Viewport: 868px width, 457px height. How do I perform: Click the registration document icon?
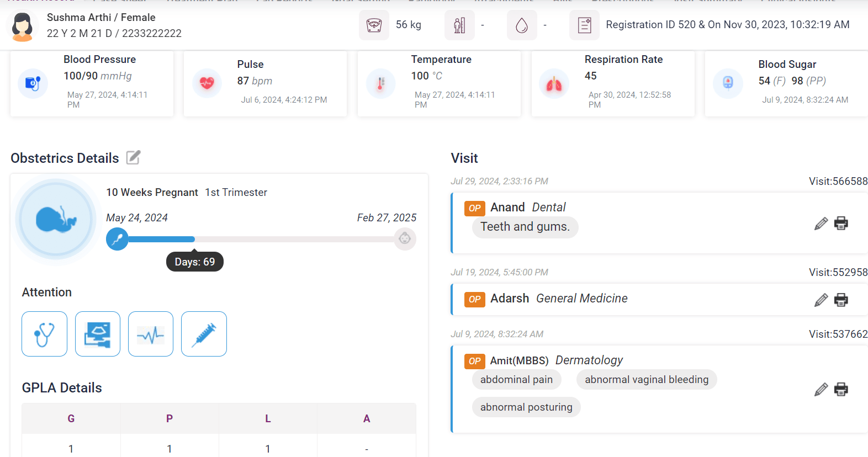coord(584,25)
